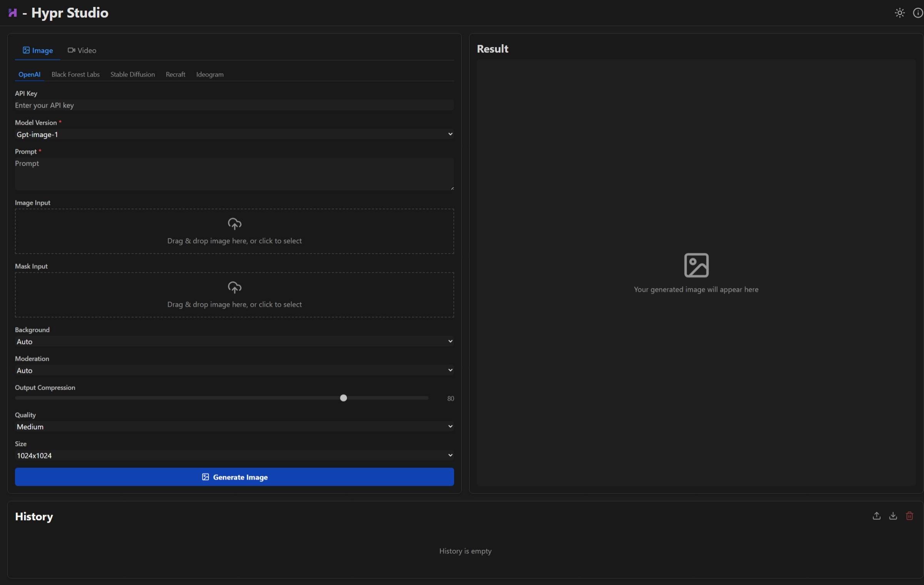Screen dimensions: 924x585
Task: Expand the Size 1024x1024 dropdown
Action: 234,455
